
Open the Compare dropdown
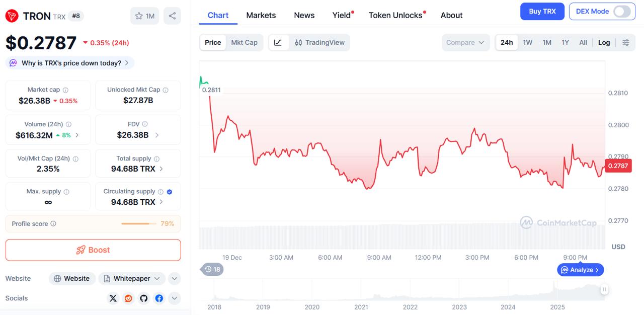[x=465, y=42]
